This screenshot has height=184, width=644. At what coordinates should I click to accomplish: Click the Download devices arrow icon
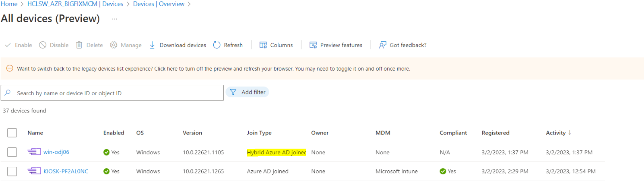point(152,45)
